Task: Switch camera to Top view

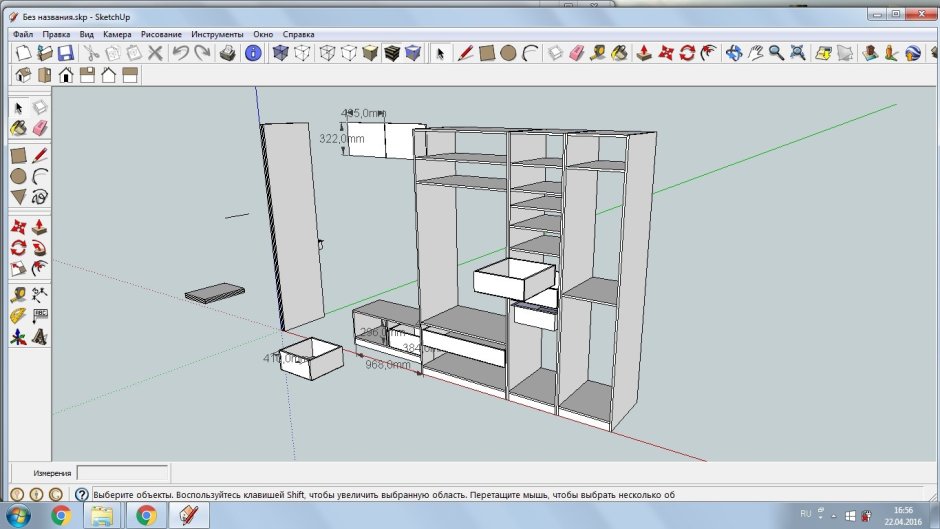Action: pyautogui.click(x=44, y=75)
